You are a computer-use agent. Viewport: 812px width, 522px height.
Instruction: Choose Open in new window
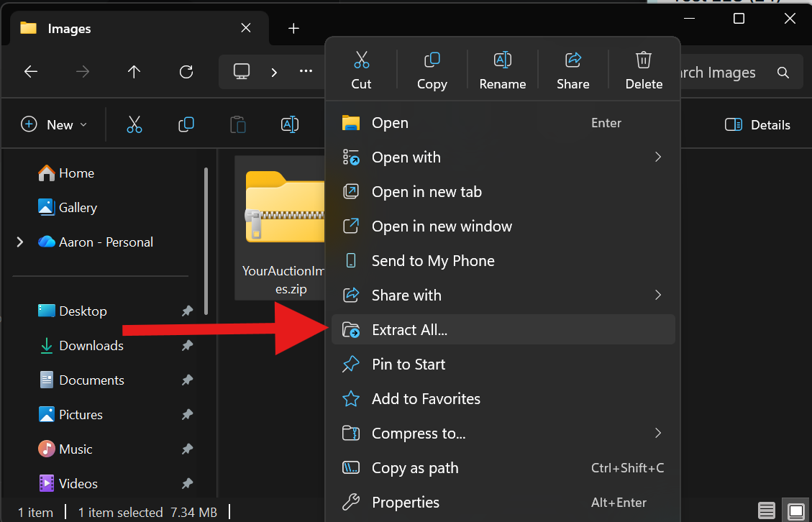click(503, 226)
